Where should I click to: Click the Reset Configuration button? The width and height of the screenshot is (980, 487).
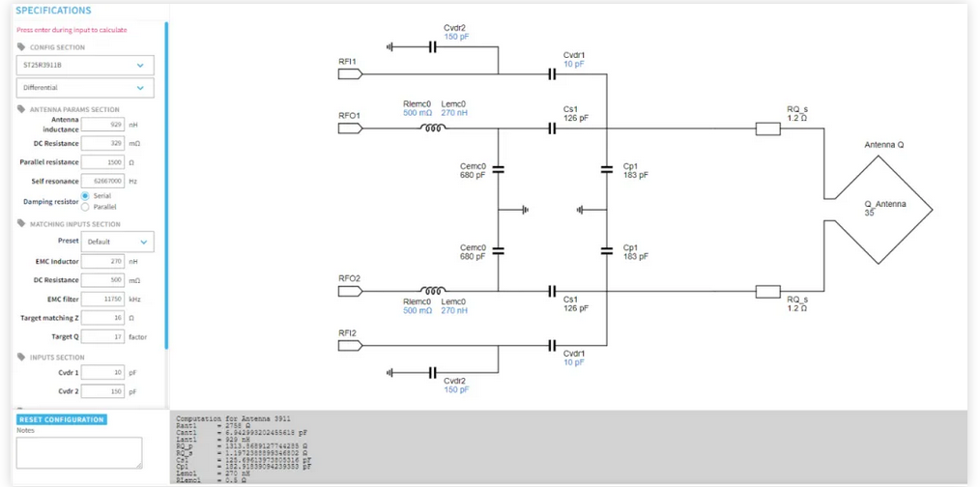pos(61,419)
